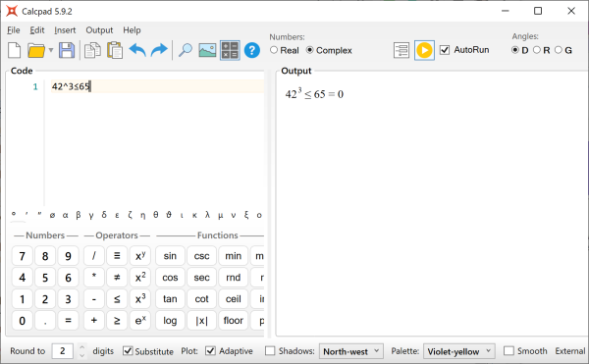Screen dimensions: 589x364
Task: Insert the lambda λ symbol
Action: tap(207, 215)
